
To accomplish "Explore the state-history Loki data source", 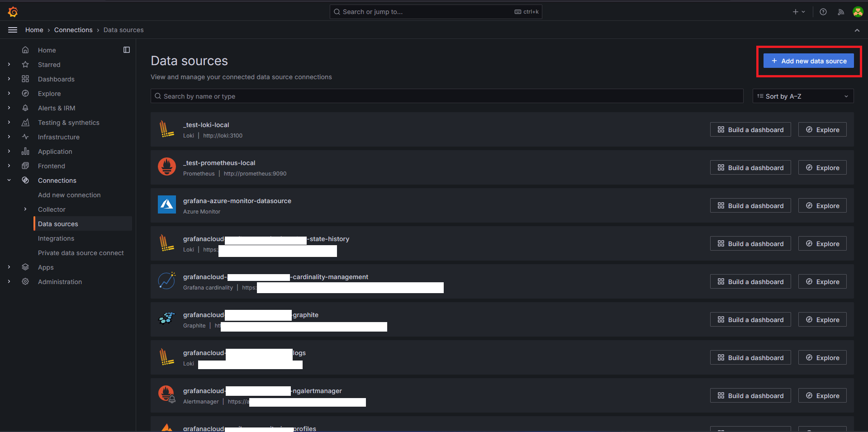I will (822, 243).
